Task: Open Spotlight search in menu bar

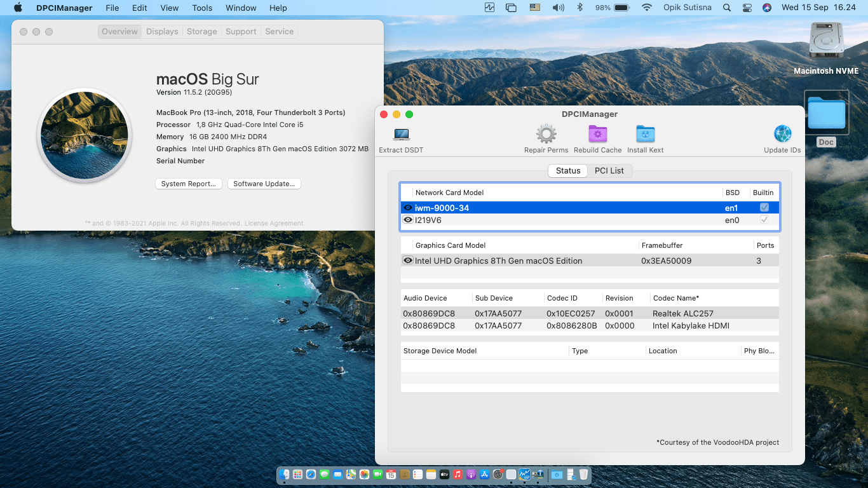Action: 727,8
